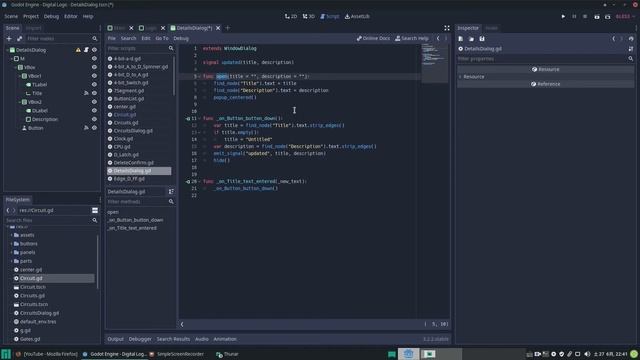The width and height of the screenshot is (640, 360).
Task: Open the signals icon on Button node
Action: (x=86, y=128)
